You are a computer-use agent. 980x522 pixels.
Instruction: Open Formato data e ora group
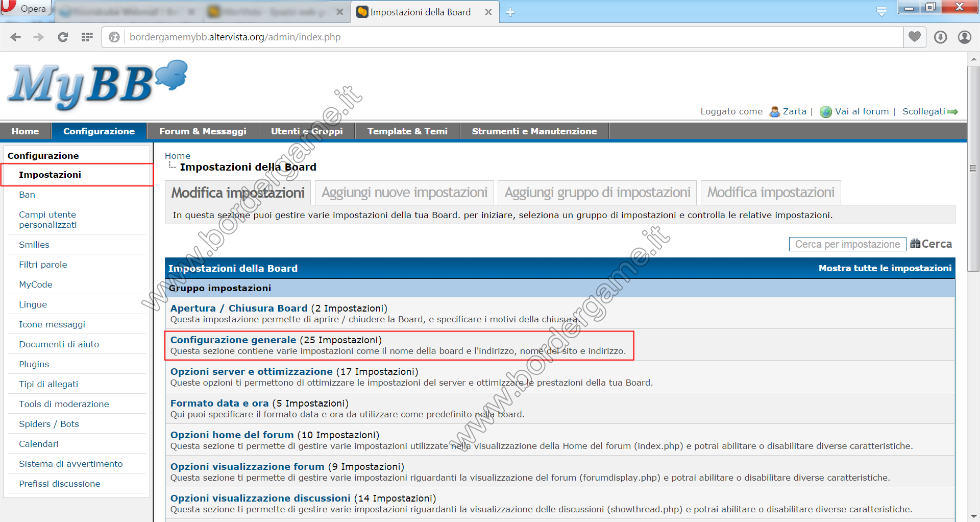coord(219,403)
